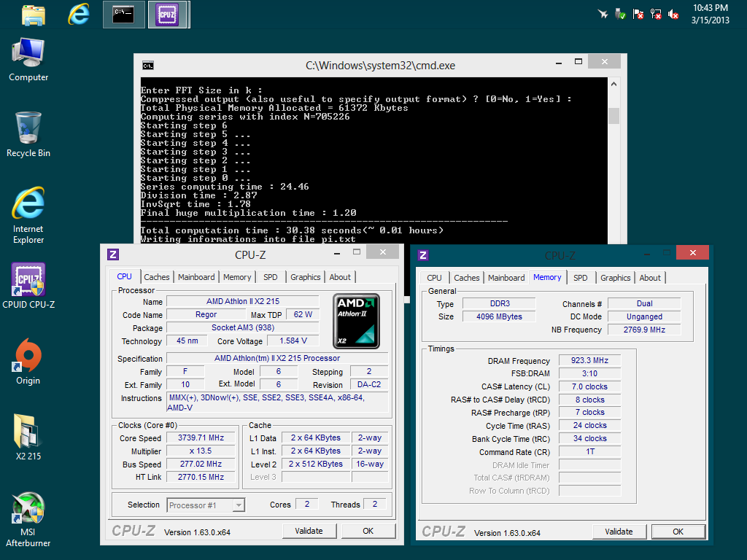The width and height of the screenshot is (747, 560).
Task: Click the cmd.exe window system icon
Action: pyautogui.click(x=148, y=65)
